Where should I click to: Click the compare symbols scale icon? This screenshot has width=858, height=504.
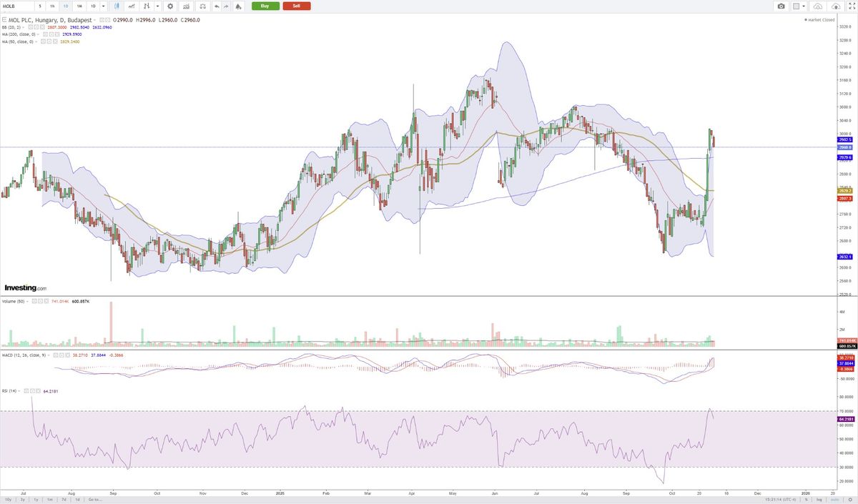tap(201, 6)
